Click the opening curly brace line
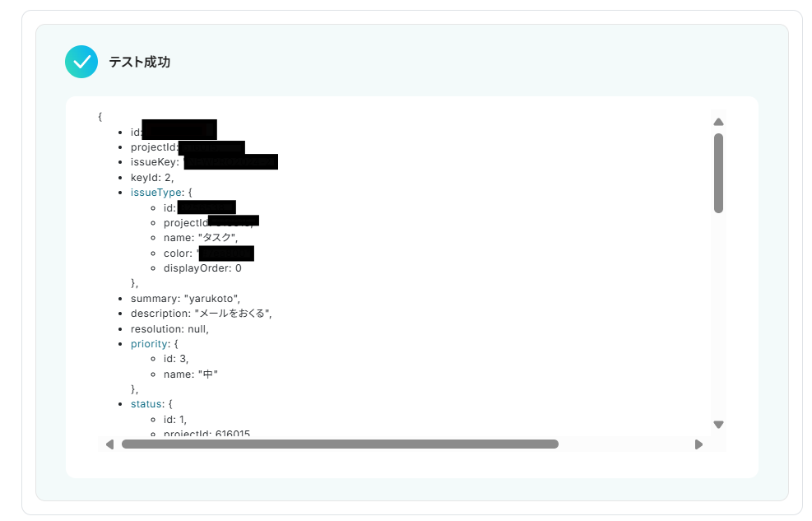This screenshot has width=812, height=521. pyautogui.click(x=100, y=117)
